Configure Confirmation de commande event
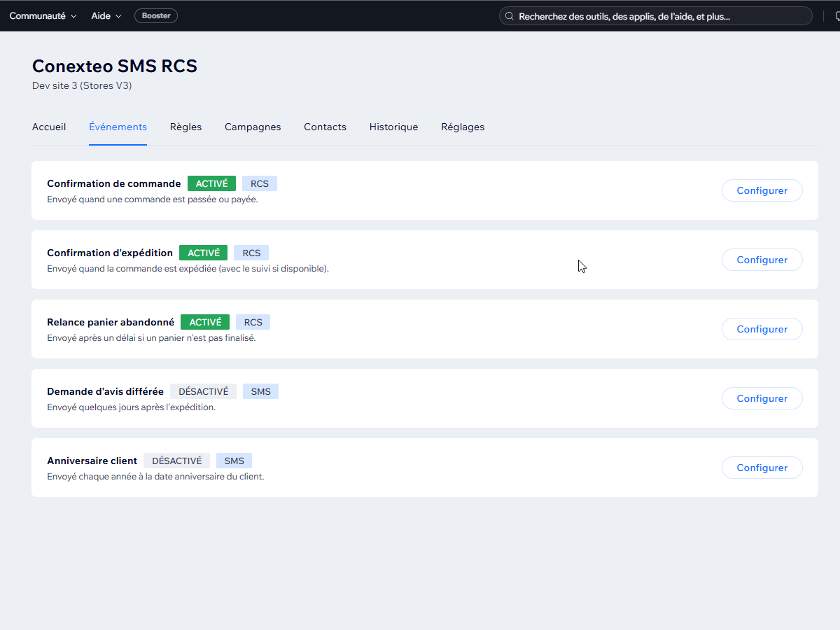The width and height of the screenshot is (840, 630). (x=762, y=190)
